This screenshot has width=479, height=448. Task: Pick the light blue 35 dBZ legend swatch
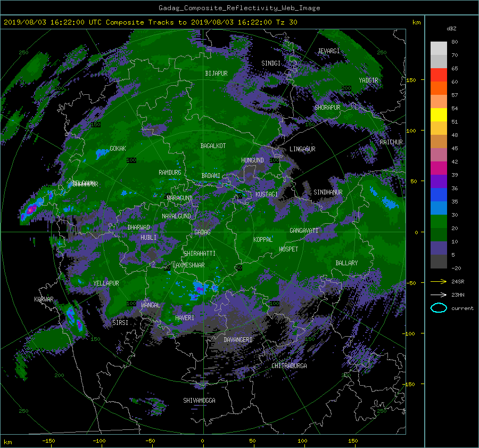tap(439, 208)
